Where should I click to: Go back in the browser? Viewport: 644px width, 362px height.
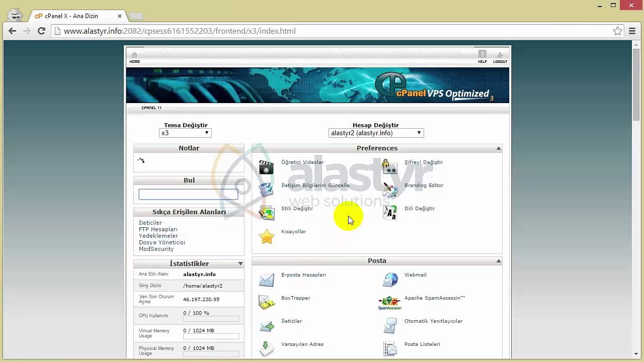pyautogui.click(x=13, y=31)
